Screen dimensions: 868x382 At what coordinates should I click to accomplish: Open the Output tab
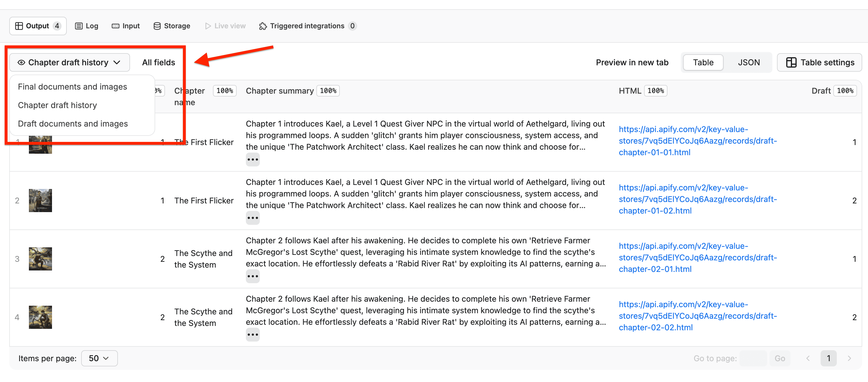click(37, 26)
